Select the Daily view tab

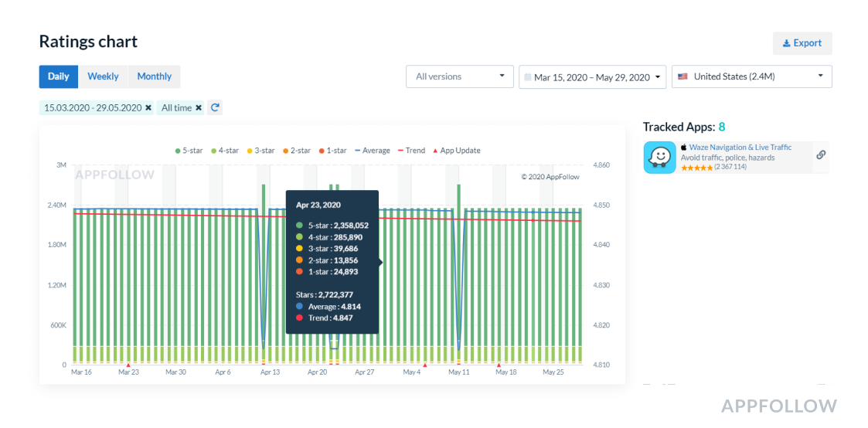pos(59,76)
